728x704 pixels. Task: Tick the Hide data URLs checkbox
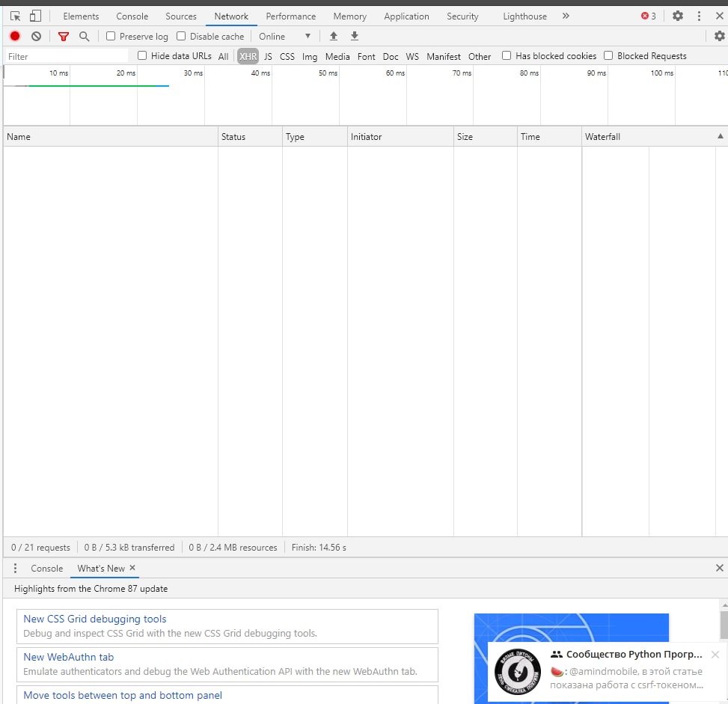tap(142, 55)
